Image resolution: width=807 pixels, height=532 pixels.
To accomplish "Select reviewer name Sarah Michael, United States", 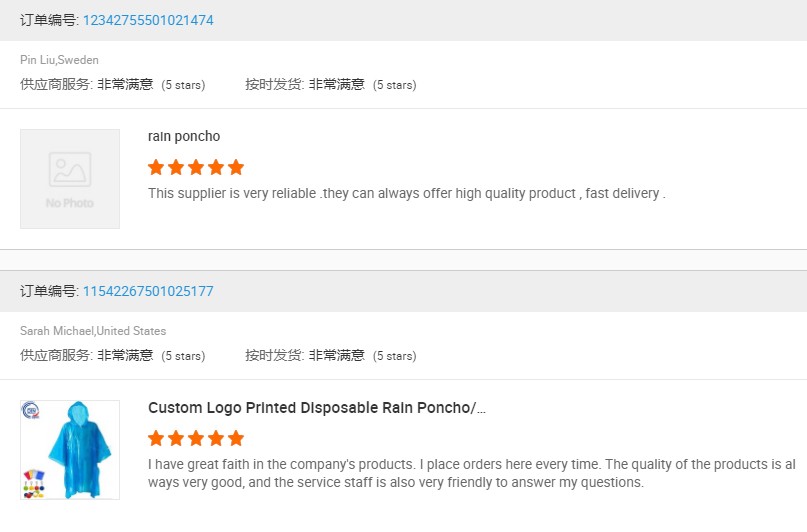I will coord(93,331).
